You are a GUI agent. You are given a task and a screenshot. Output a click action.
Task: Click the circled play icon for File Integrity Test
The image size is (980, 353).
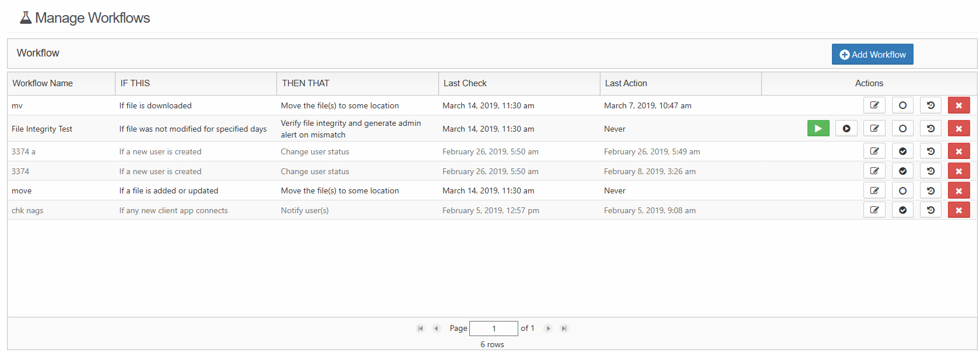tap(846, 128)
